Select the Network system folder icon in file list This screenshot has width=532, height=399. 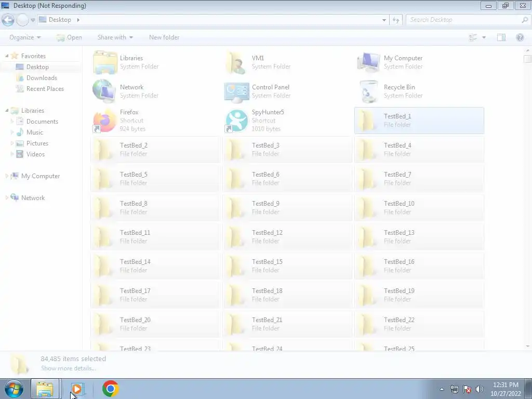(104, 91)
